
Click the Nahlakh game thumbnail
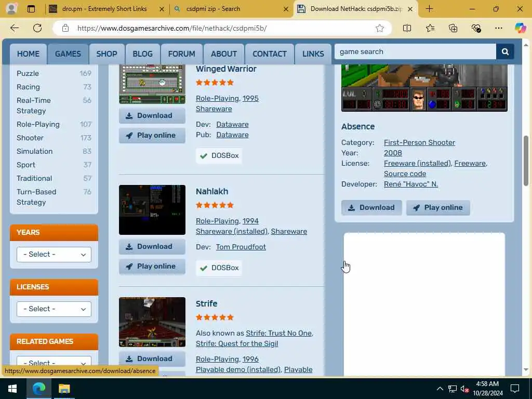pos(152,210)
